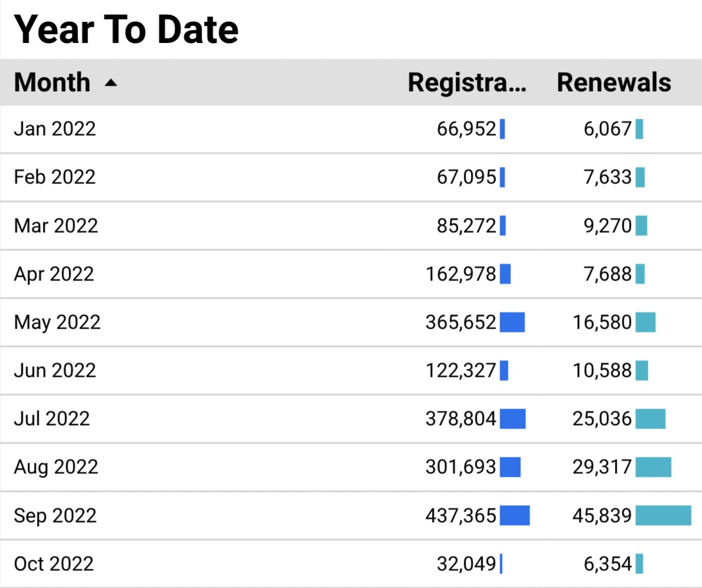Viewport: 702px width, 588px height.
Task: Click registrations value 32,049
Action: [x=466, y=564]
